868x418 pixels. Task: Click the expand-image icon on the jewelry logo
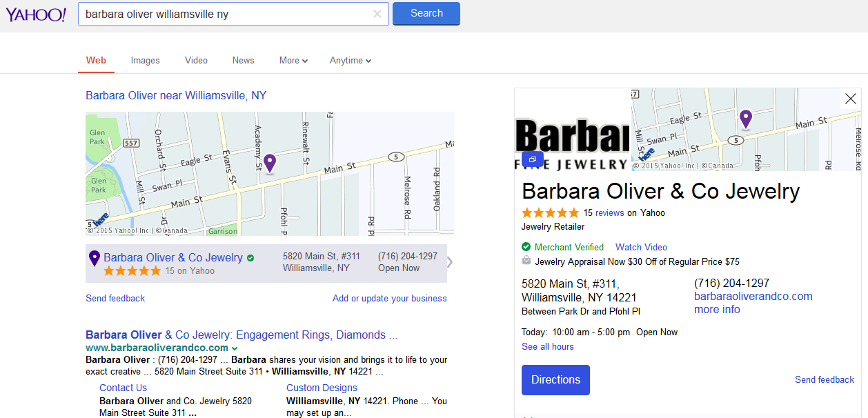(533, 159)
